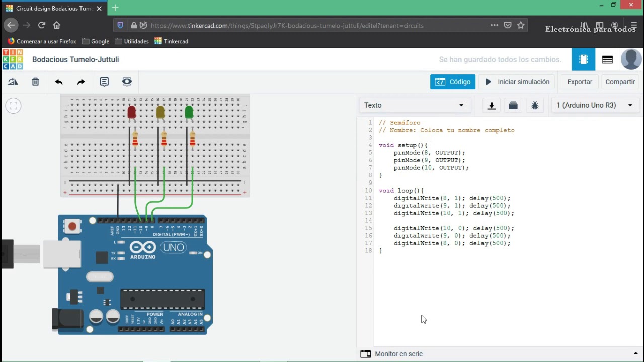Viewport: 644px width, 362px height.
Task: Click the "// Semáforo" comment line
Action: (399, 123)
